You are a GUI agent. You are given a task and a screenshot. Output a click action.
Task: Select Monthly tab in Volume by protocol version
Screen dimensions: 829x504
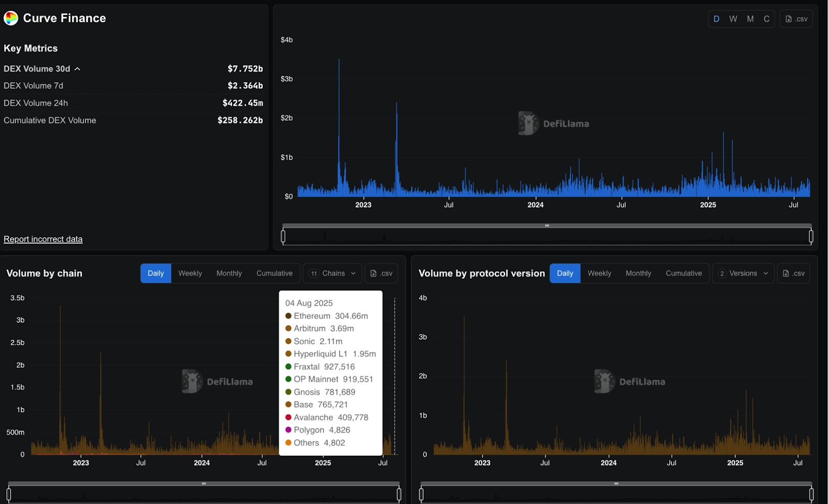[638, 273]
